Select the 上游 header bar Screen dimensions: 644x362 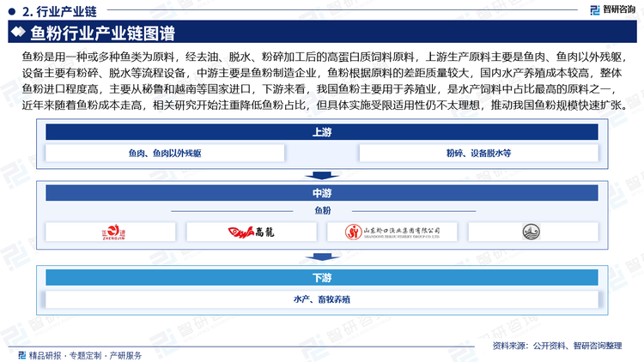[x=322, y=132]
